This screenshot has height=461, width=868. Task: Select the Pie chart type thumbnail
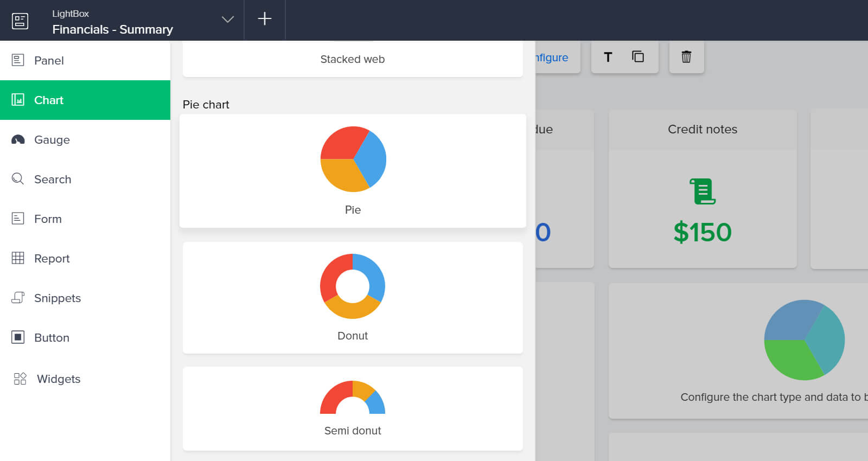pos(353,171)
